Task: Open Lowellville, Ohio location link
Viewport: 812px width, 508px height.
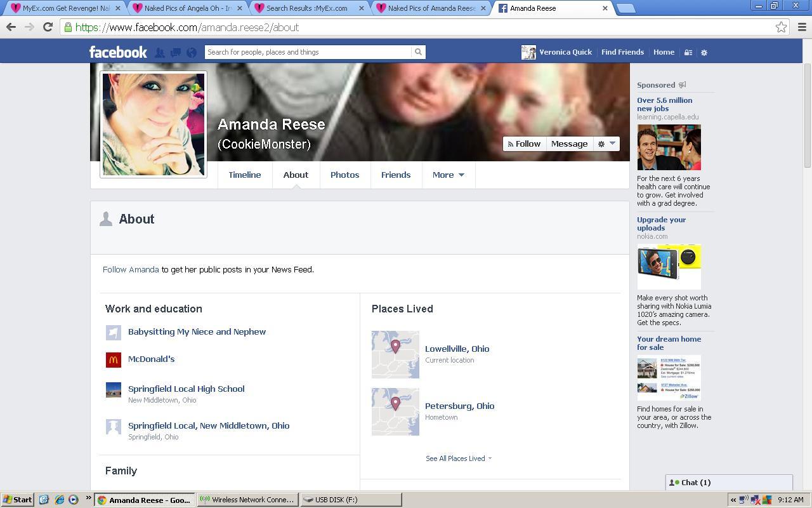Action: (x=457, y=349)
